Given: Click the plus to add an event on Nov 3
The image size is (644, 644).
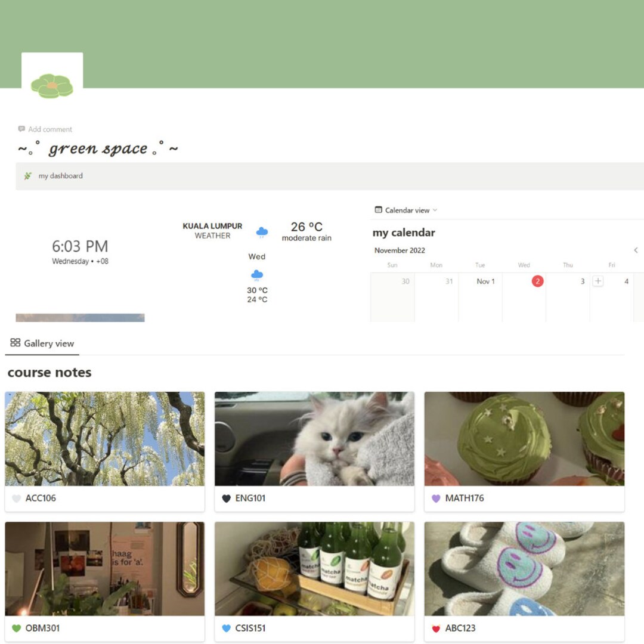Looking at the screenshot, I should 598,280.
